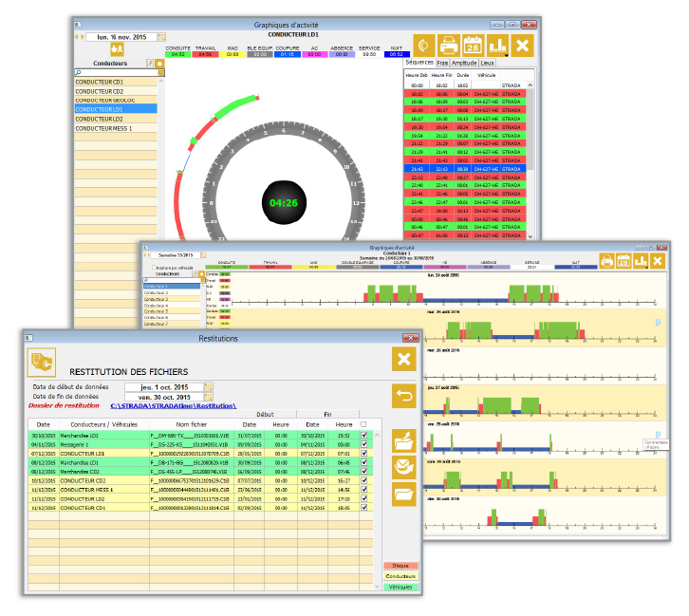Uncheck the Marchandise LD1 row checkbox
This screenshot has width=689, height=616.
363,462
